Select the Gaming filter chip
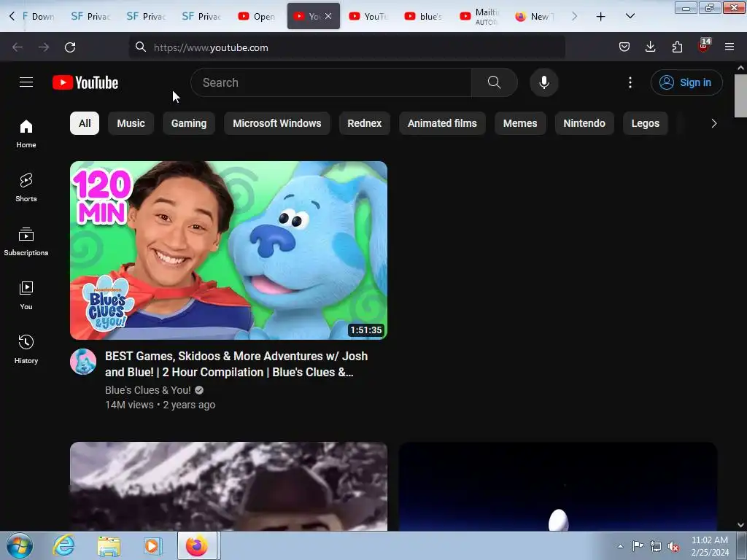 189,123
